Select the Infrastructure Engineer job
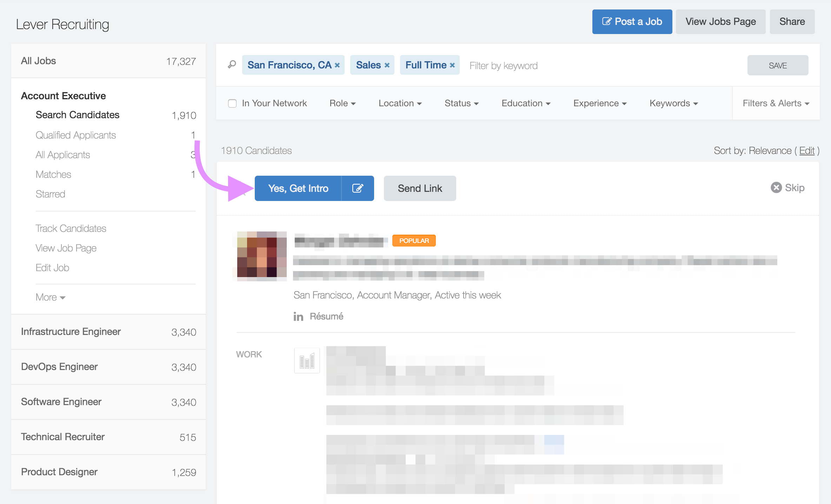Viewport: 831px width, 504px height. pos(108,332)
